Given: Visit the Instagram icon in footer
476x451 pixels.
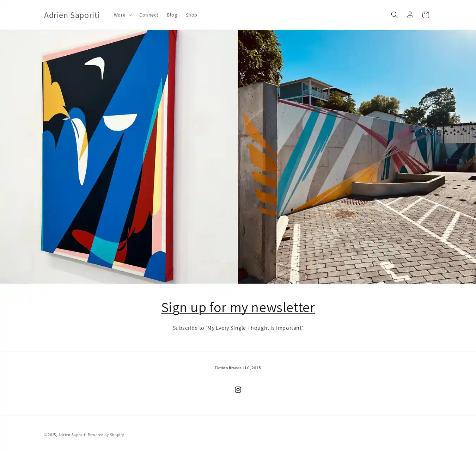Looking at the screenshot, I should coord(238,389).
